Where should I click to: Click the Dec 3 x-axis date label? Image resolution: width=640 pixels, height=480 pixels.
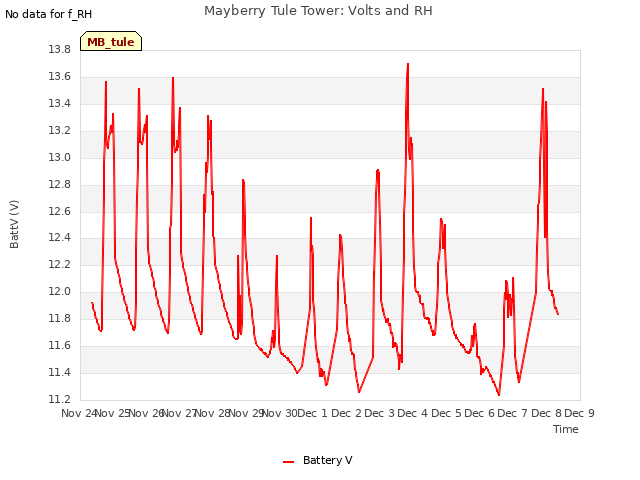[x=380, y=413]
